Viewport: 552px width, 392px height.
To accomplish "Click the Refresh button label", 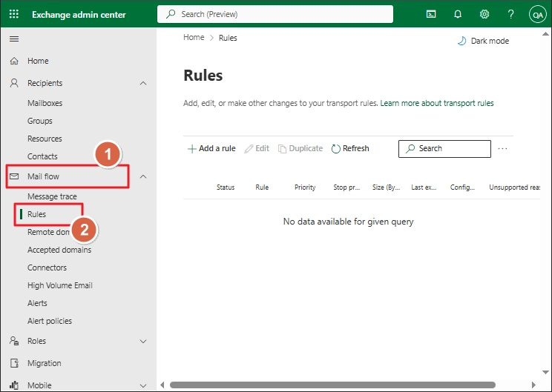I will pos(356,149).
